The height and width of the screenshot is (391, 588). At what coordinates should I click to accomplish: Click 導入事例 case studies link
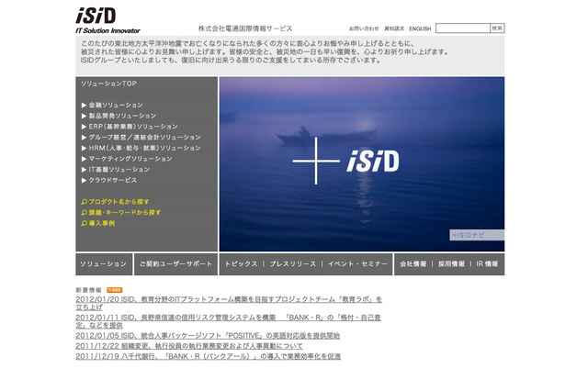[98, 223]
